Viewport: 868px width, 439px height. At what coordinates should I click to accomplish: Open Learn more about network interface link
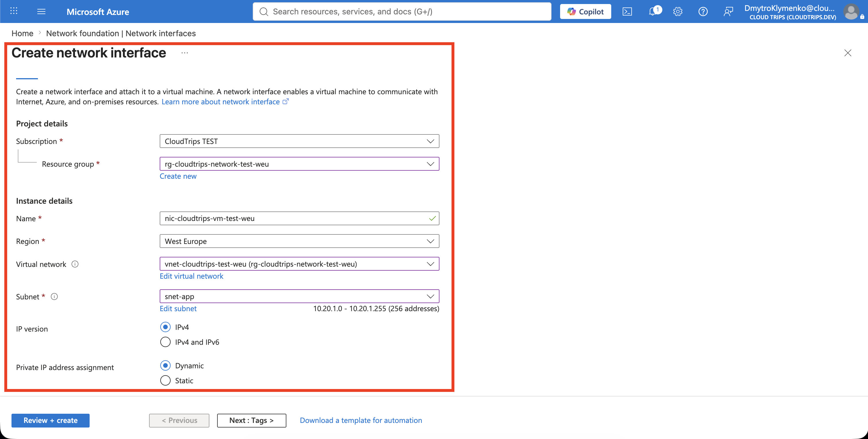tap(225, 101)
